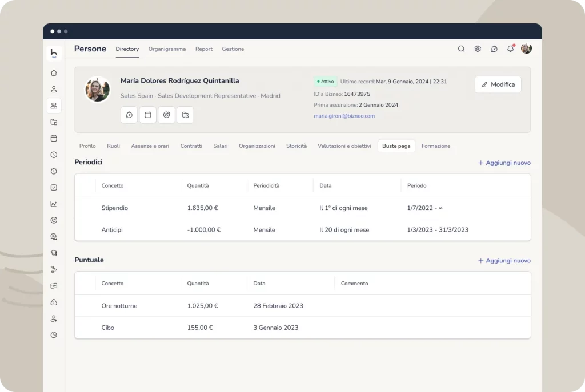Click the history clock icon in header
Viewport: 585px width, 392px height.
(494, 49)
